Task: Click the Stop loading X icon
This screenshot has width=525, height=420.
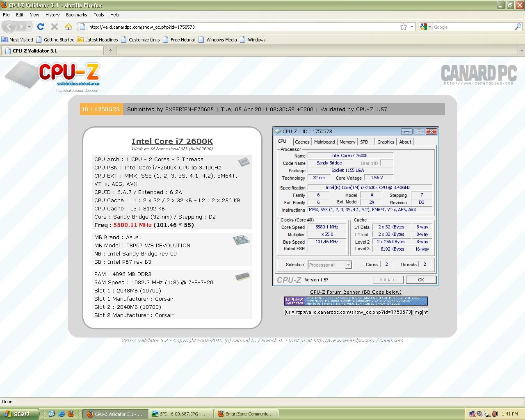Action: coord(54,27)
